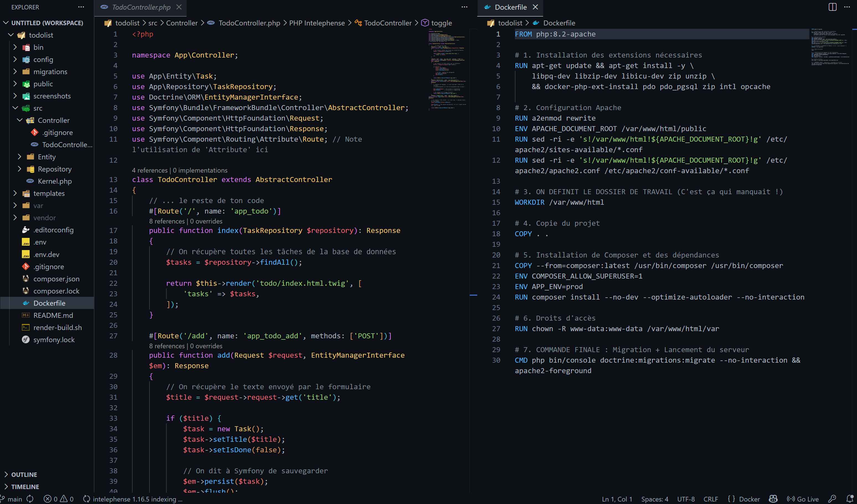Image resolution: width=857 pixels, height=504 pixels.
Task: Expand the screenshots folder
Action: click(15, 96)
